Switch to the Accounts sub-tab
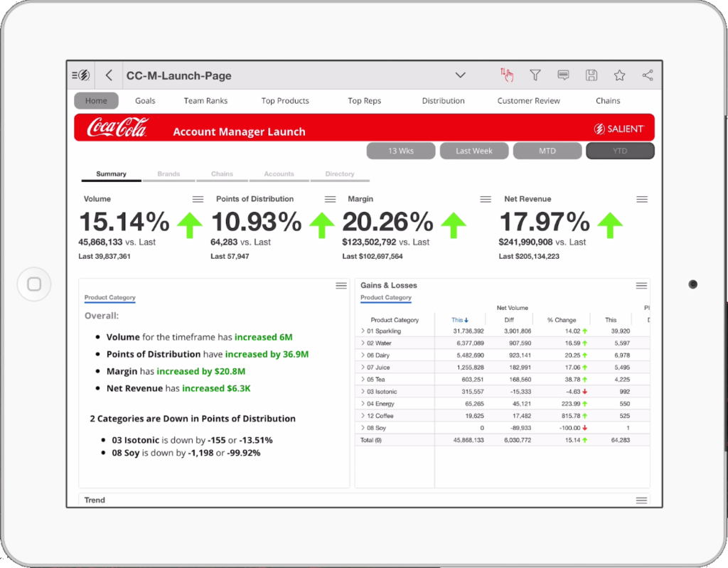Image resolution: width=728 pixels, height=568 pixels. pos(279,174)
